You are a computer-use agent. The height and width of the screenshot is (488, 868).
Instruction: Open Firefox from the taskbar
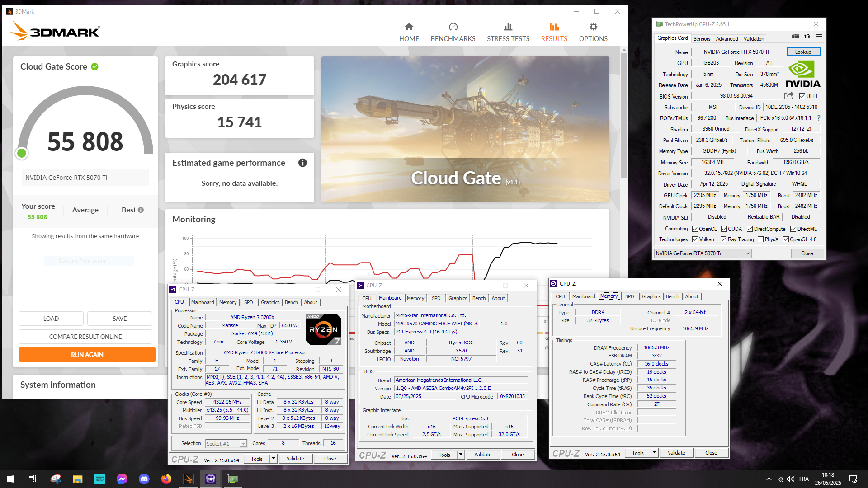click(x=166, y=479)
